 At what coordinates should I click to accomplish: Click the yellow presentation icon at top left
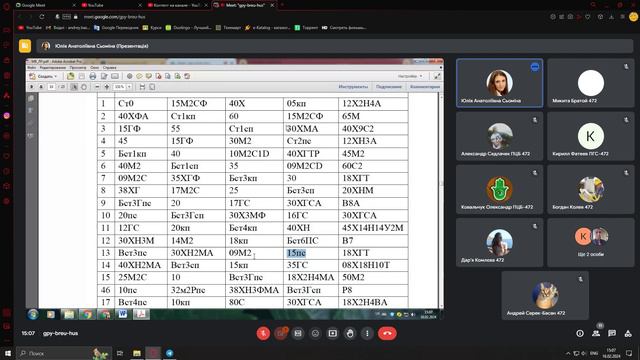coord(25,46)
